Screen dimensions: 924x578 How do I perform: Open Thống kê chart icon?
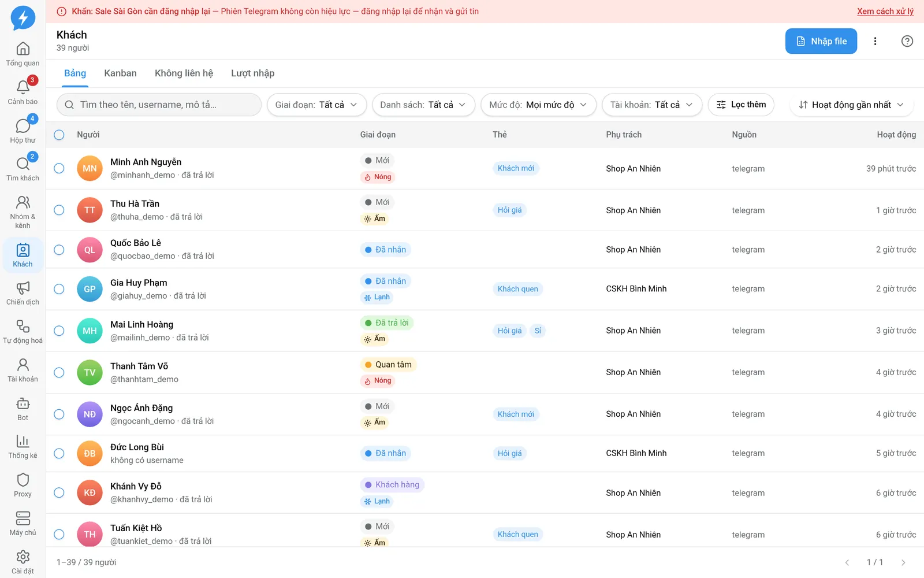point(23,442)
